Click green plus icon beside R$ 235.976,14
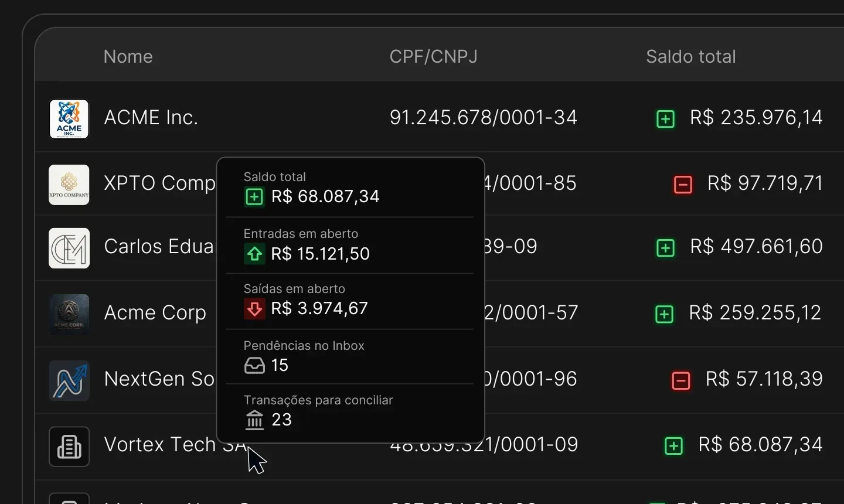The image size is (844, 504). [665, 119]
